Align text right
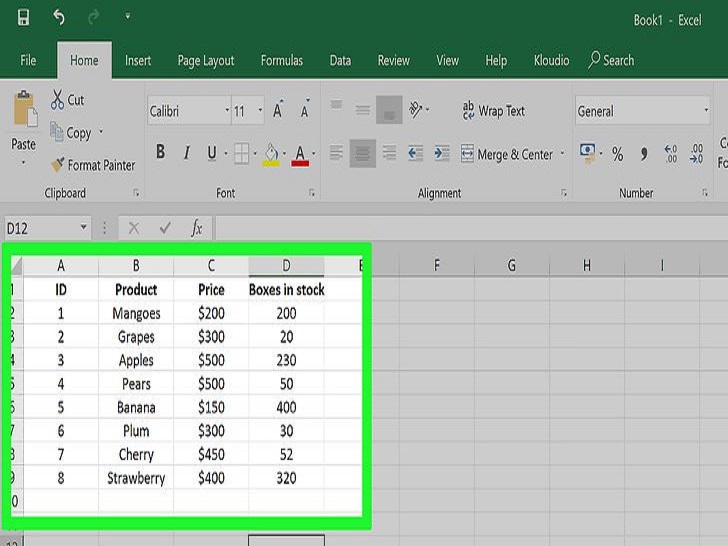 pos(389,153)
